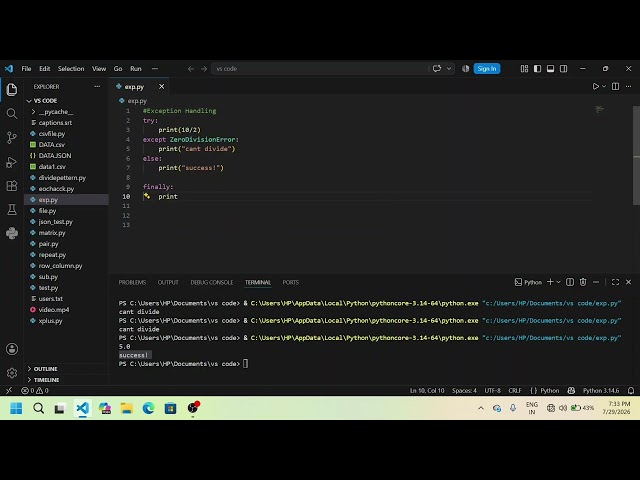
Task: Open the Testing flask view
Action: pos(12,209)
